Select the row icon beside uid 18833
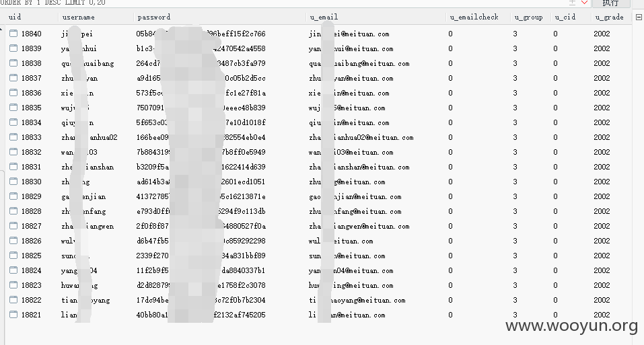 point(13,137)
